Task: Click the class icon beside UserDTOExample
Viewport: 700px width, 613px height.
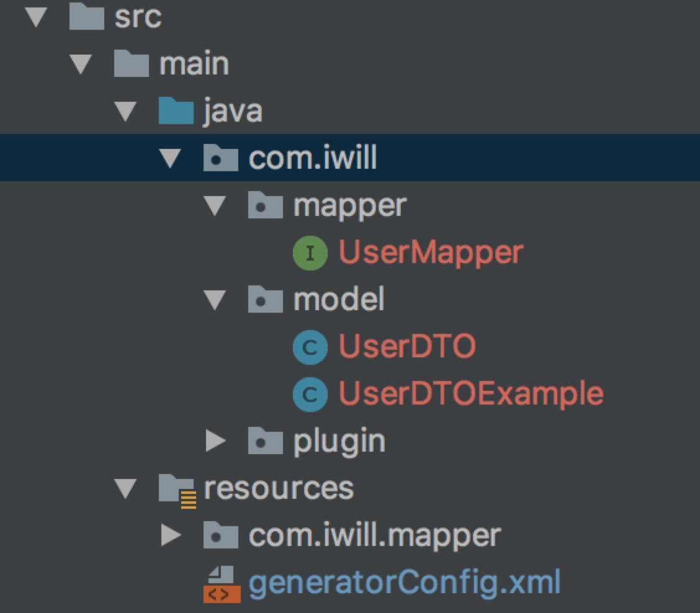Action: (x=310, y=394)
